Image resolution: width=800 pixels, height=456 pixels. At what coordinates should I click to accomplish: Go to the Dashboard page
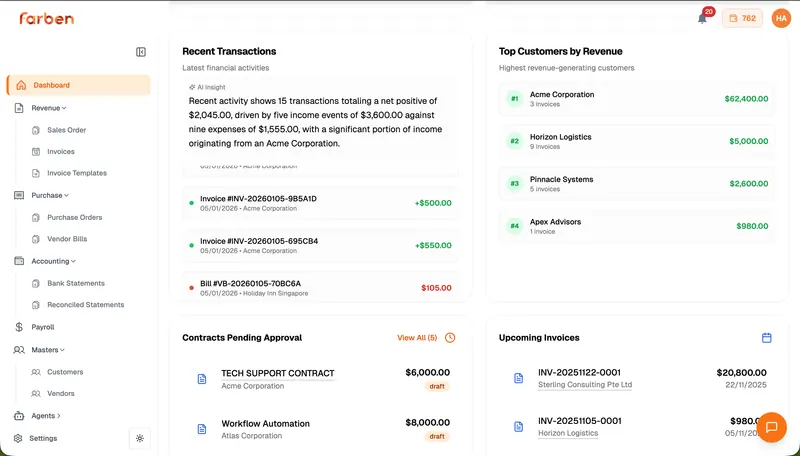coord(79,85)
